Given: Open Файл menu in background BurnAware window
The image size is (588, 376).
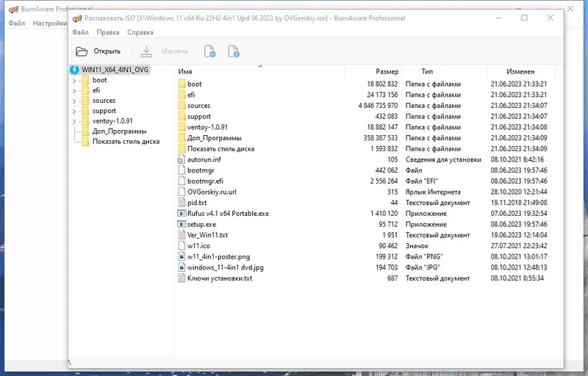Looking at the screenshot, I should 17,23.
